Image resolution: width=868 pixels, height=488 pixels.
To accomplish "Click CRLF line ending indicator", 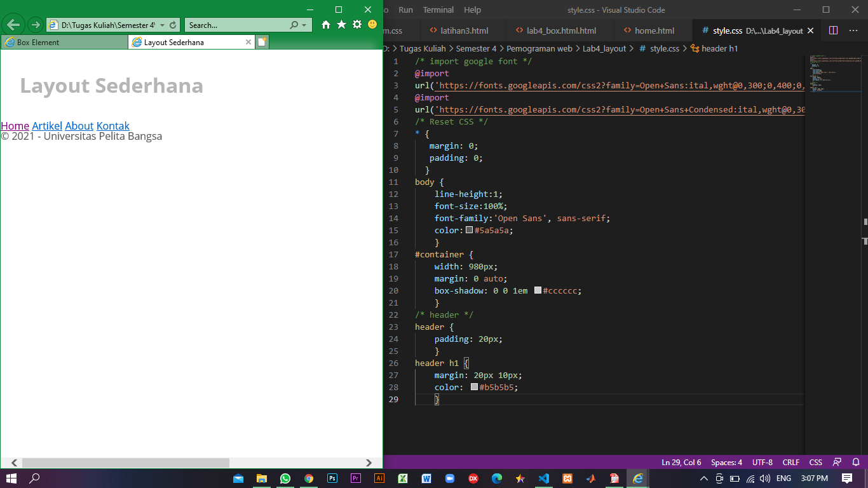I will [x=790, y=462].
